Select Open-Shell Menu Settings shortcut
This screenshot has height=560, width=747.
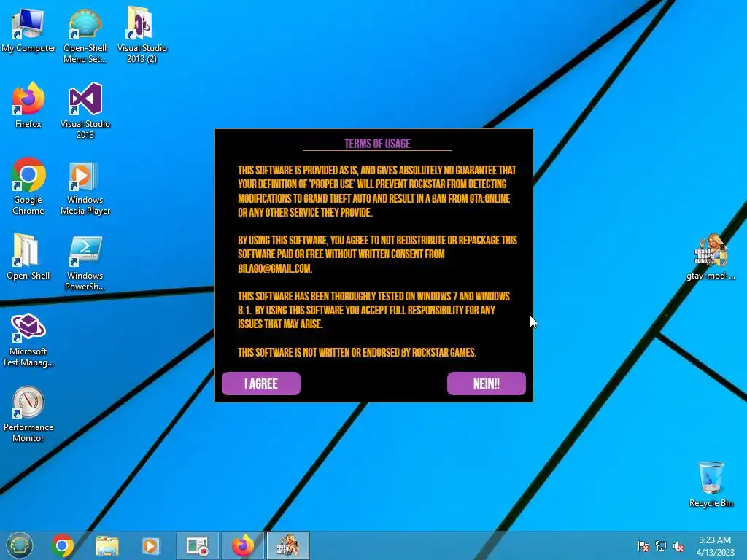[85, 36]
